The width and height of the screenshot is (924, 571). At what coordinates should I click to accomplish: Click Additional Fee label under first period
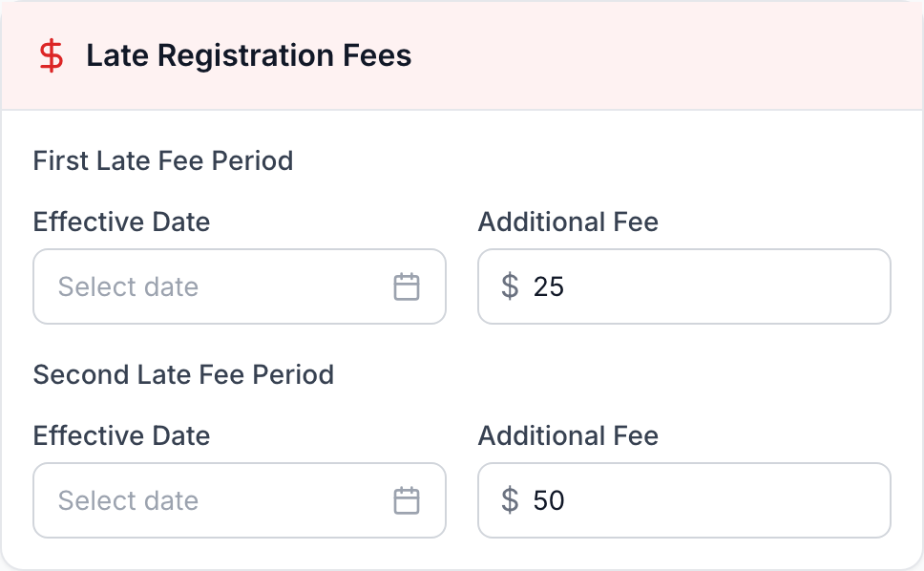[568, 222]
